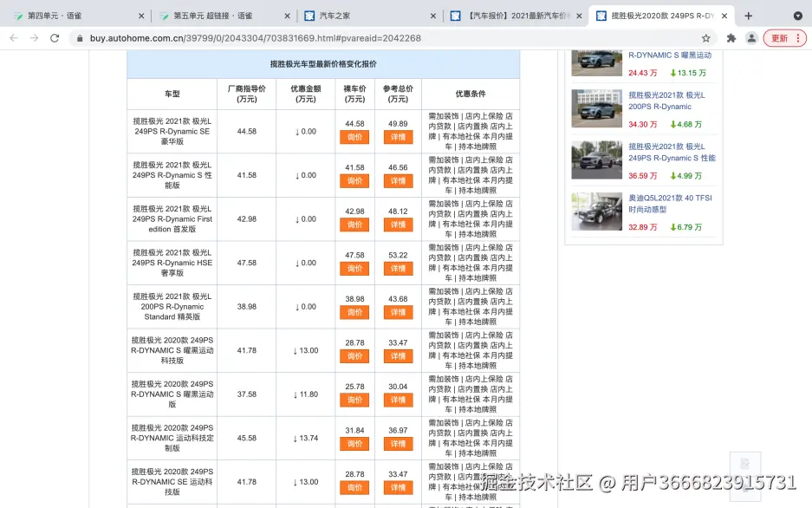View site security lock info
The height and width of the screenshot is (508, 812).
pos(80,38)
